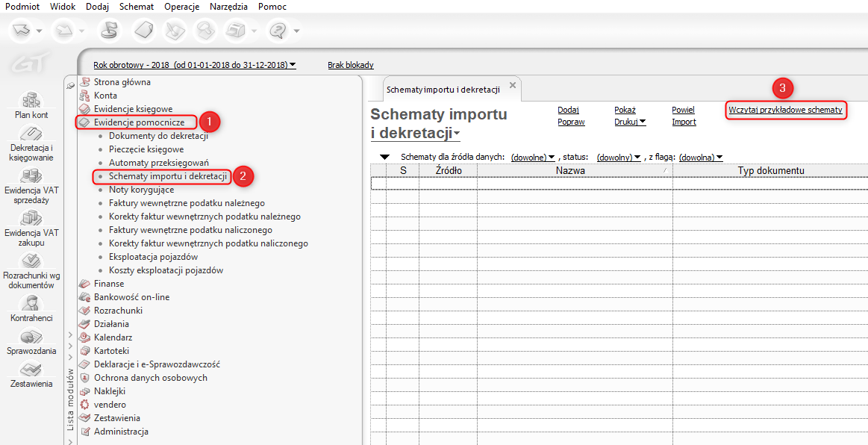
Task: Click the Pokaż link
Action: tap(625, 110)
